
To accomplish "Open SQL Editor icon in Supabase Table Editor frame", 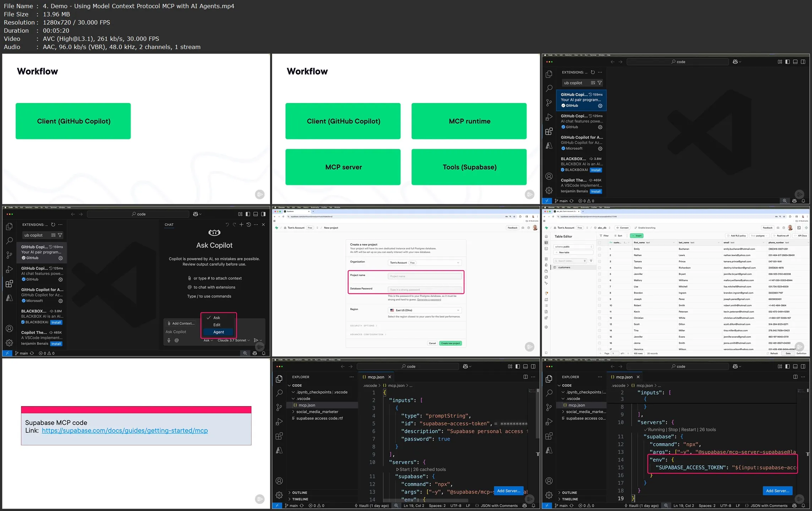I will [x=546, y=249].
